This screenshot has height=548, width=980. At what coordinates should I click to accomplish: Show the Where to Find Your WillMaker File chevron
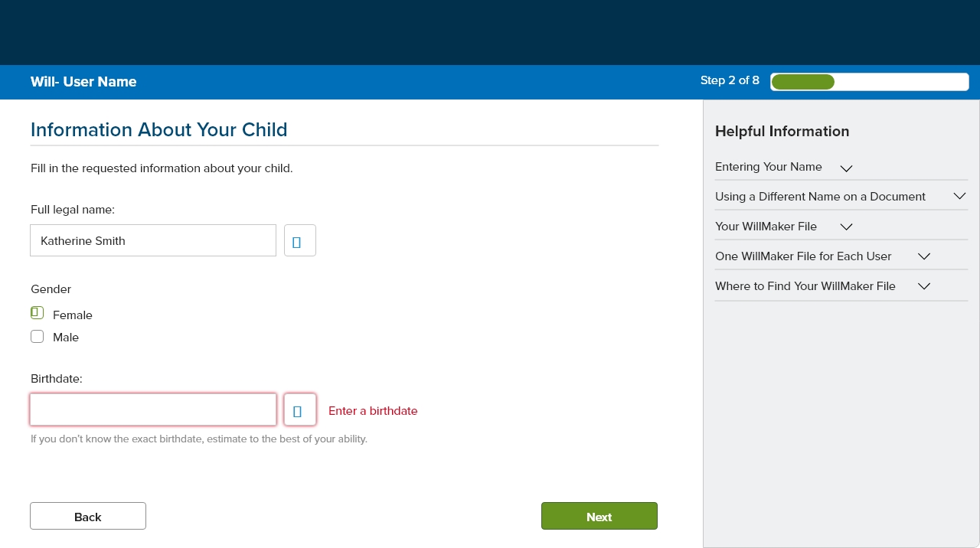coord(923,286)
